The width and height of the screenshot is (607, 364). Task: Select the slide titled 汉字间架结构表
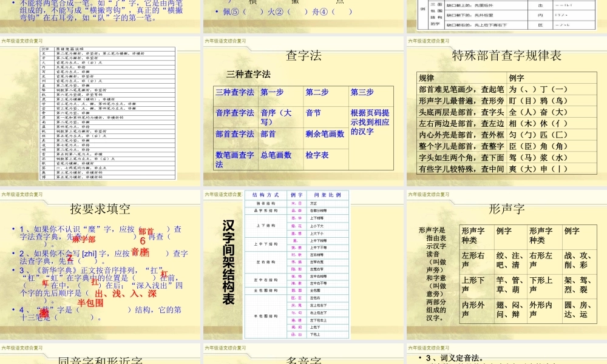point(303,265)
